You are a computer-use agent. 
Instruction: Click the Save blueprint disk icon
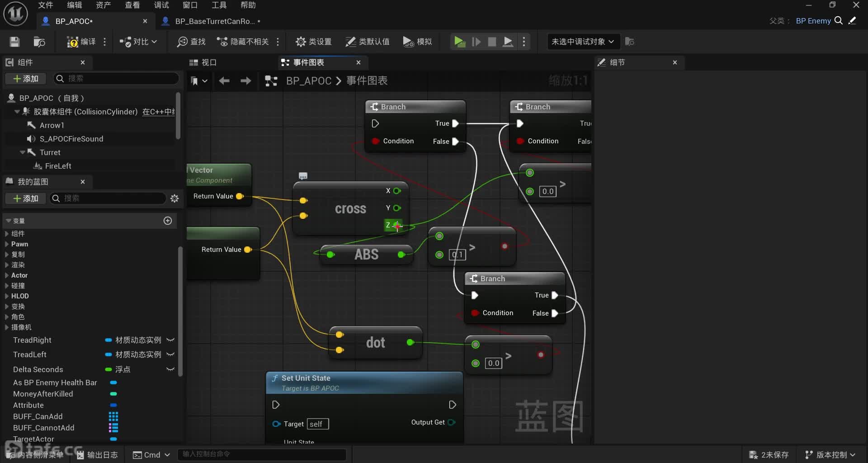tap(14, 42)
